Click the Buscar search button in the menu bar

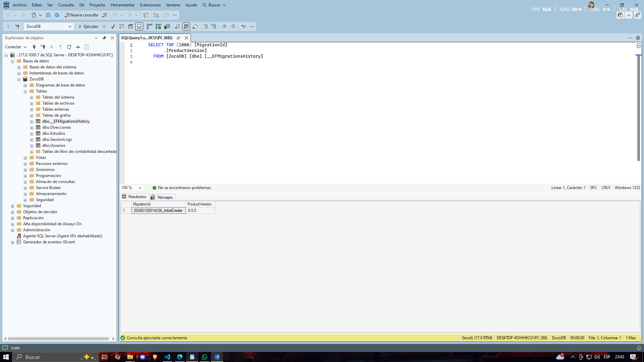point(214,5)
